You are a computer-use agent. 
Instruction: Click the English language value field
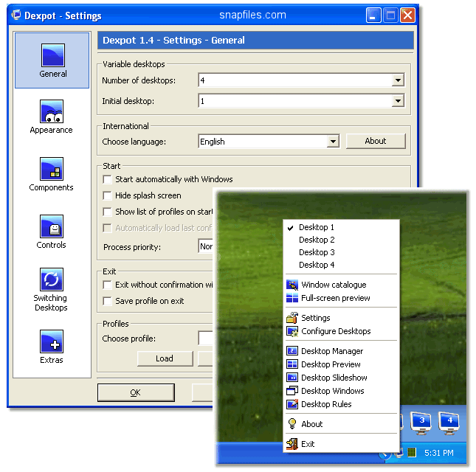(x=263, y=142)
